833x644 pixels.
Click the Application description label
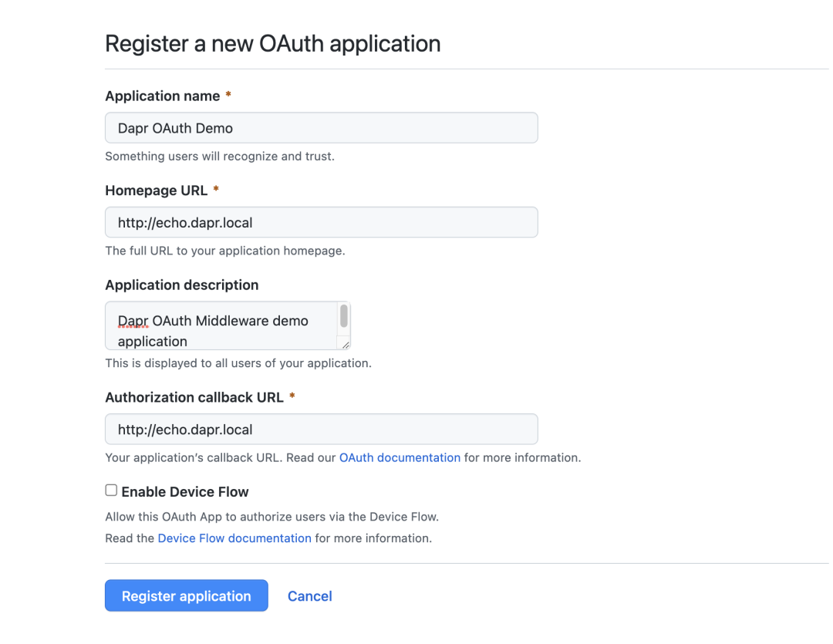coord(182,285)
